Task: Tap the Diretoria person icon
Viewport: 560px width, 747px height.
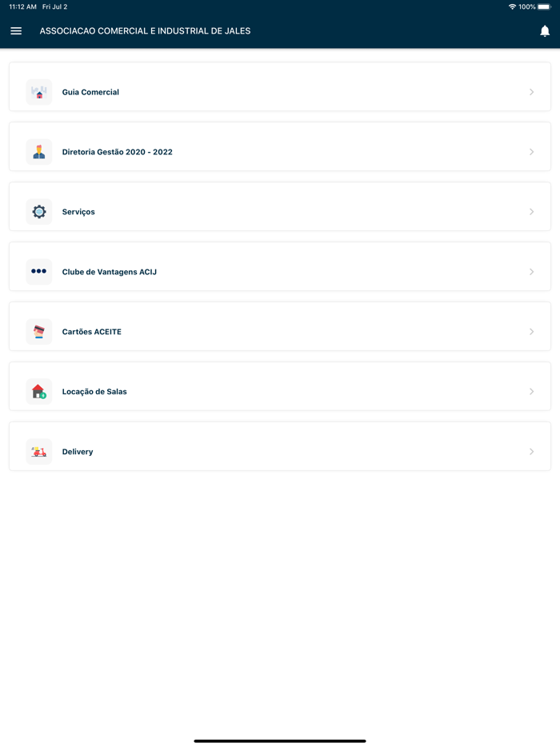Action: (39, 152)
